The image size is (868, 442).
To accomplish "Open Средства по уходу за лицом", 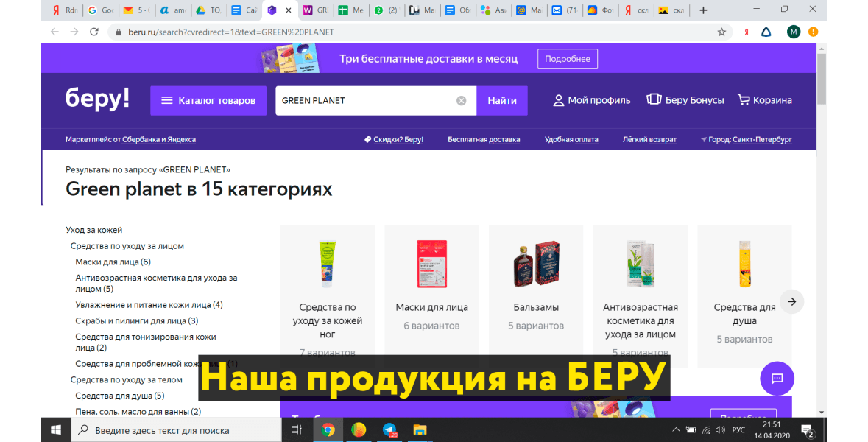I will click(x=127, y=246).
